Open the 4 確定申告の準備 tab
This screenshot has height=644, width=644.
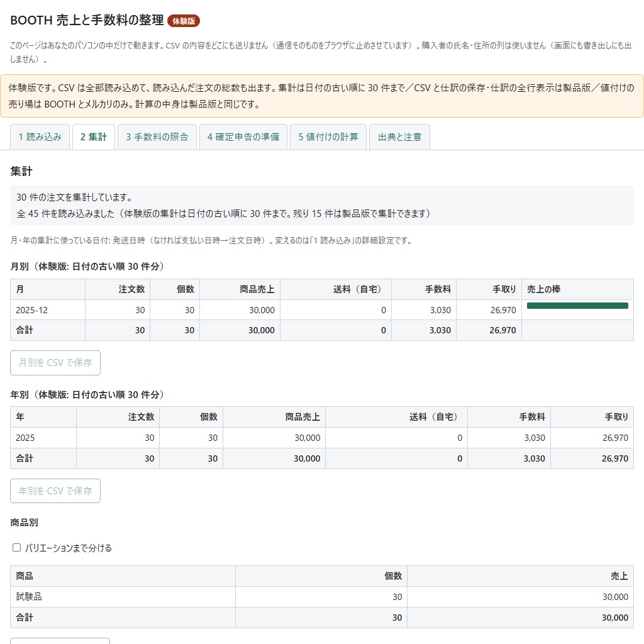(x=243, y=136)
